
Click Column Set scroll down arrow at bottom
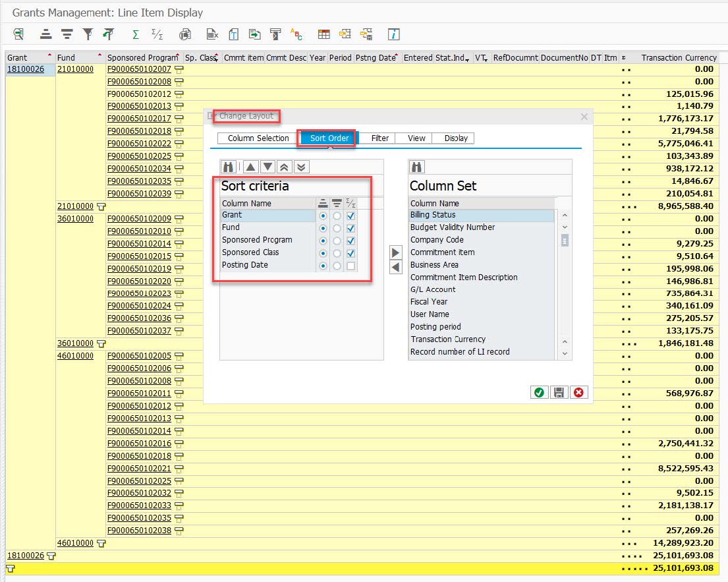click(x=565, y=353)
